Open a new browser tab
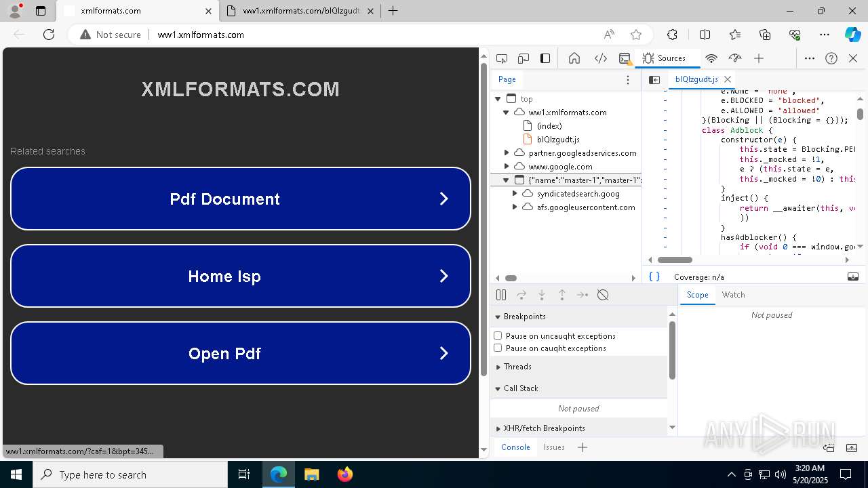 pyautogui.click(x=393, y=11)
